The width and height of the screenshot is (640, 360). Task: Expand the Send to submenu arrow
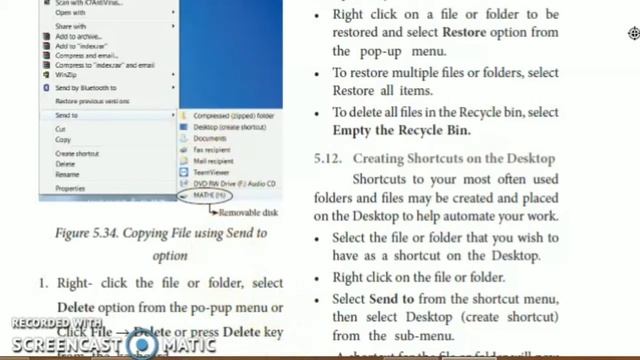[173, 116]
